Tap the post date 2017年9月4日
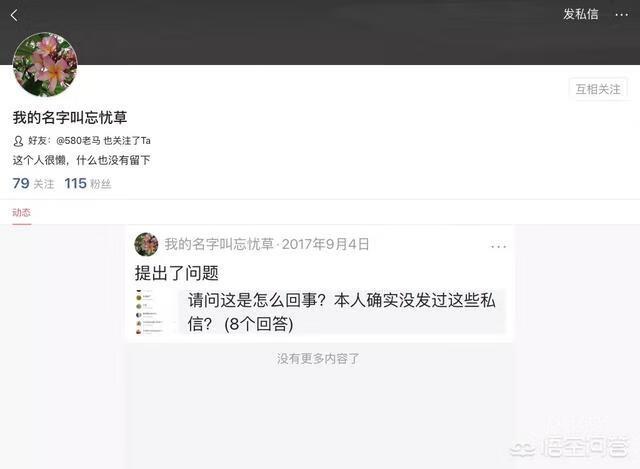Image resolution: width=640 pixels, height=469 pixels. [325, 244]
